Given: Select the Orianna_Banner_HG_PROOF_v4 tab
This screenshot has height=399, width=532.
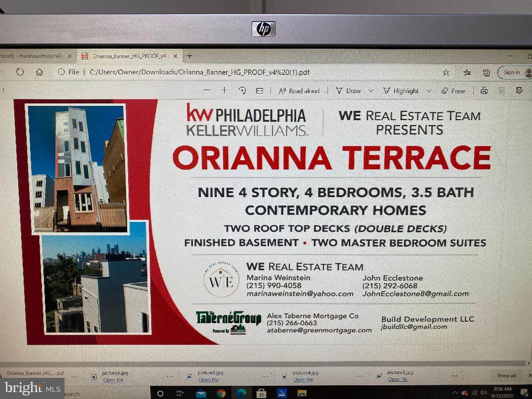Looking at the screenshot, I should (x=129, y=56).
